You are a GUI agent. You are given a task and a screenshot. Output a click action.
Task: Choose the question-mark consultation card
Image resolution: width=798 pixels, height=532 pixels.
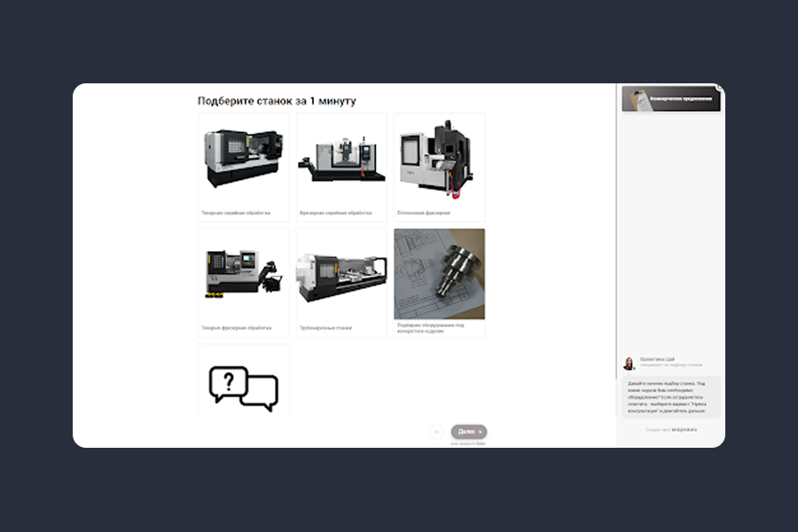244,379
